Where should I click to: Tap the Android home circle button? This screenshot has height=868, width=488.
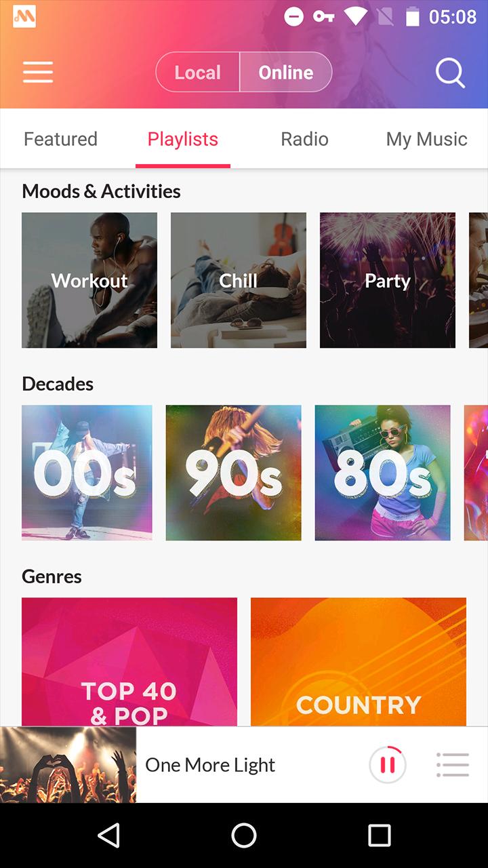tap(244, 835)
